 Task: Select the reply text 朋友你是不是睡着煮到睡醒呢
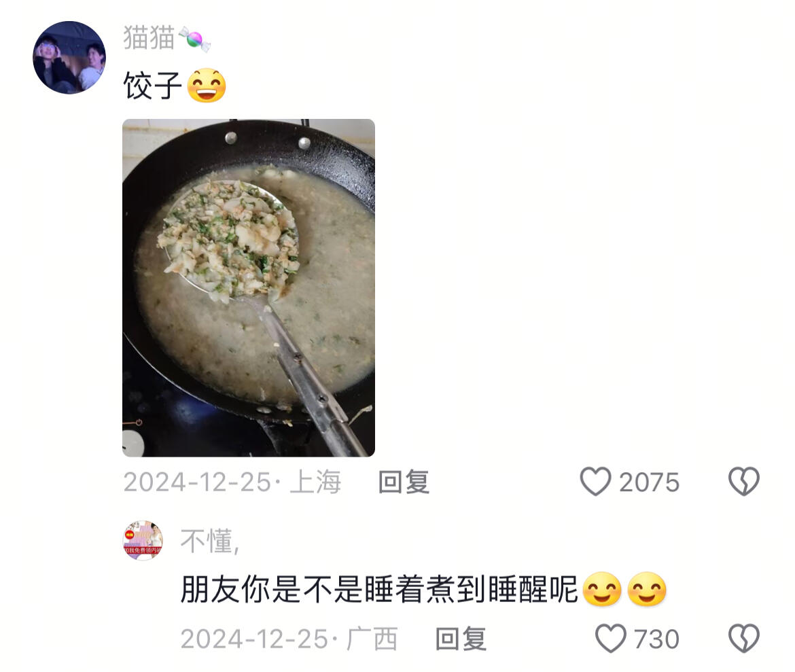(379, 589)
